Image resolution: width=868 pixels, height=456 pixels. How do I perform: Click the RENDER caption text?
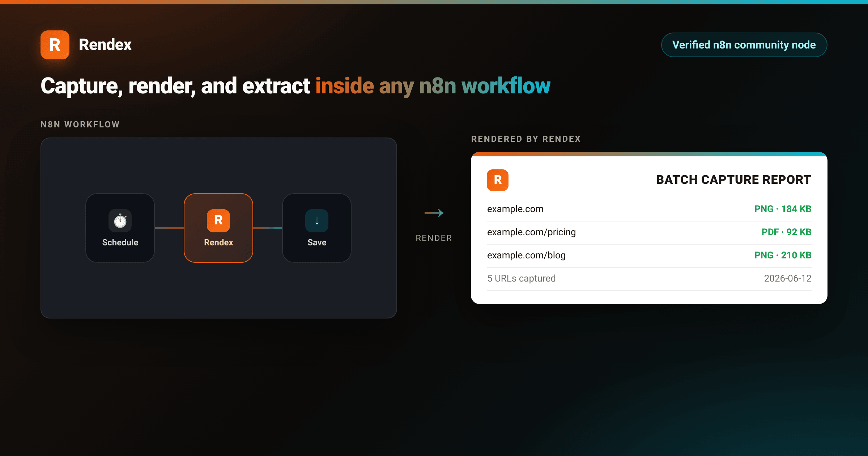434,238
